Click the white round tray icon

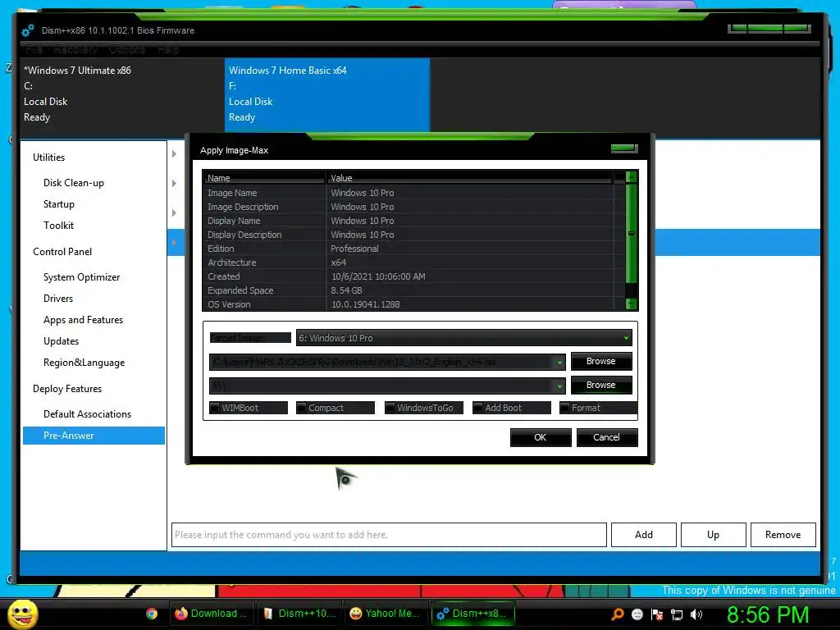[x=637, y=614]
